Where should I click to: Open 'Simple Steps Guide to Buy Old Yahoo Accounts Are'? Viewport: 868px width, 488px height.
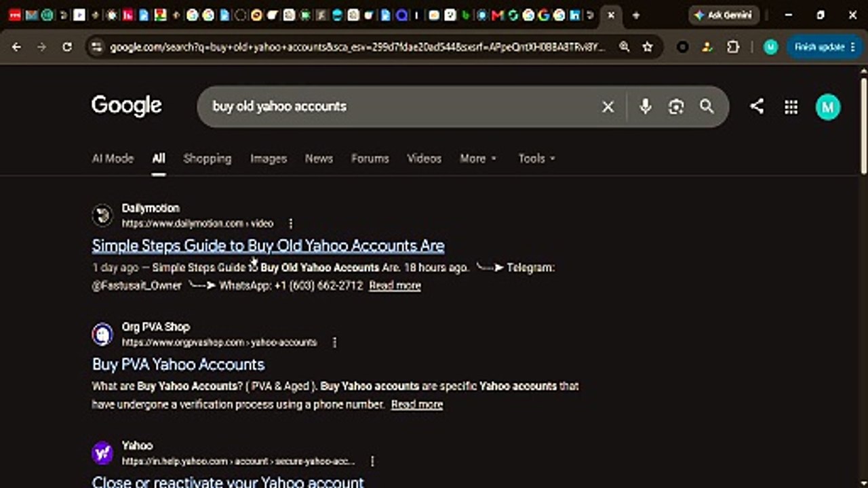tap(269, 245)
